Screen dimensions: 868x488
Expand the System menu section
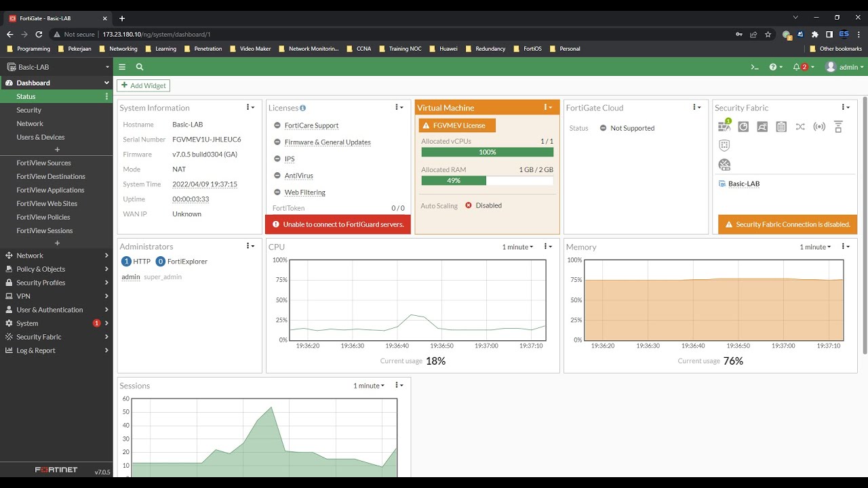(57, 323)
